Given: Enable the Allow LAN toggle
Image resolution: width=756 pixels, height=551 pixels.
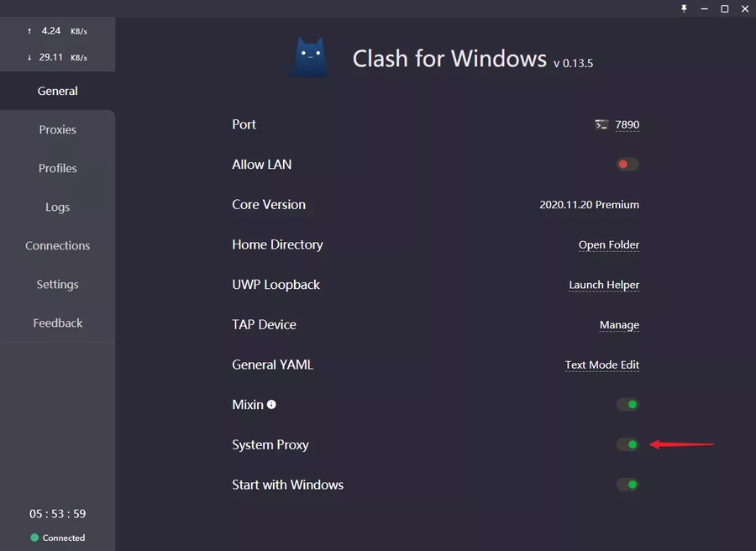Looking at the screenshot, I should [x=627, y=165].
